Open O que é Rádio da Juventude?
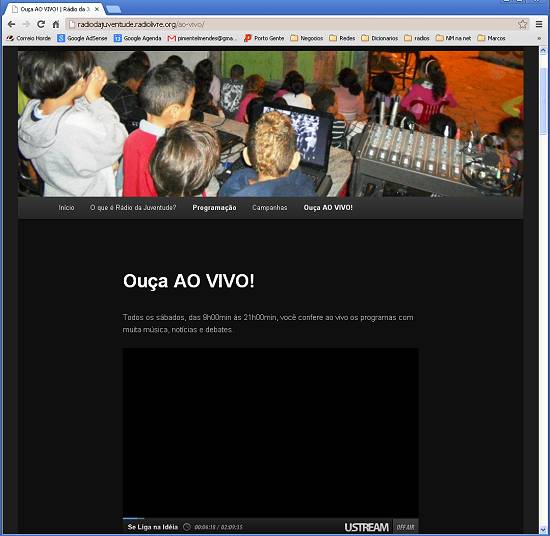Screen dimensions: 550x536 (133, 208)
